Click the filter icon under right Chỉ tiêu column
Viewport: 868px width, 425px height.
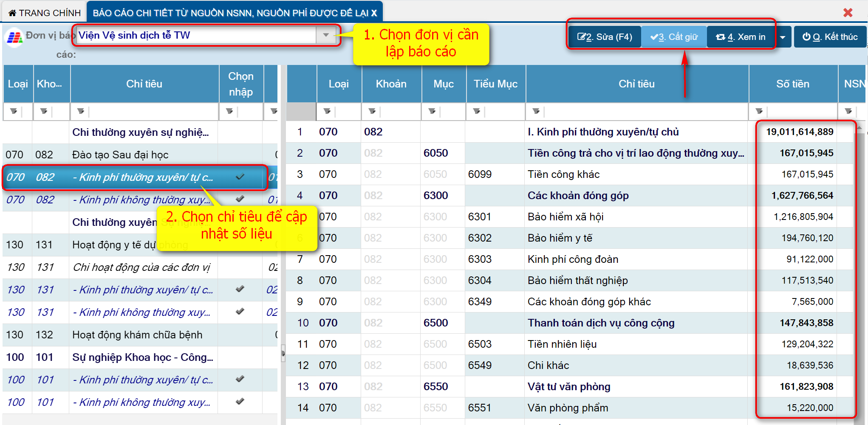[x=536, y=111]
